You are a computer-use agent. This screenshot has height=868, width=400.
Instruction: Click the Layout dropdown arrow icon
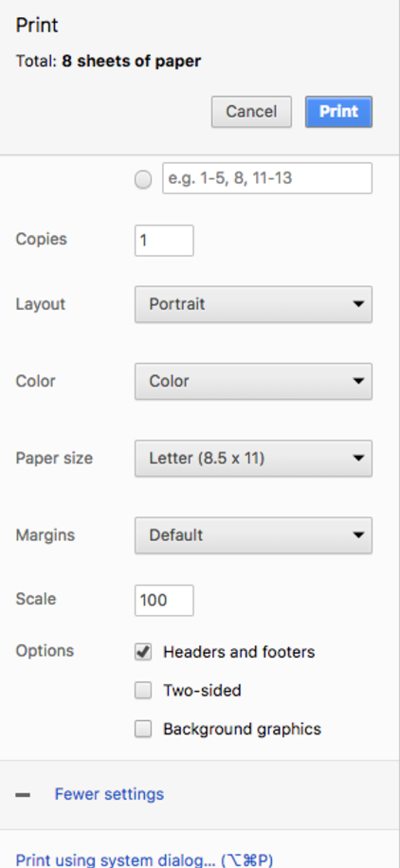click(358, 304)
